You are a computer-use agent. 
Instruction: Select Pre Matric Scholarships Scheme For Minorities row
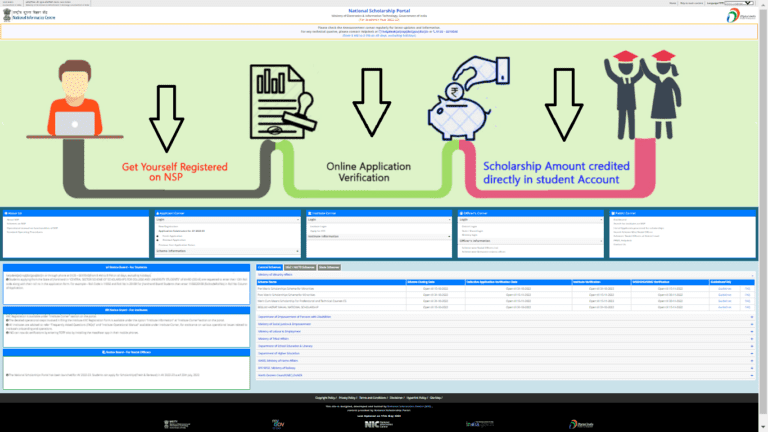[505, 289]
